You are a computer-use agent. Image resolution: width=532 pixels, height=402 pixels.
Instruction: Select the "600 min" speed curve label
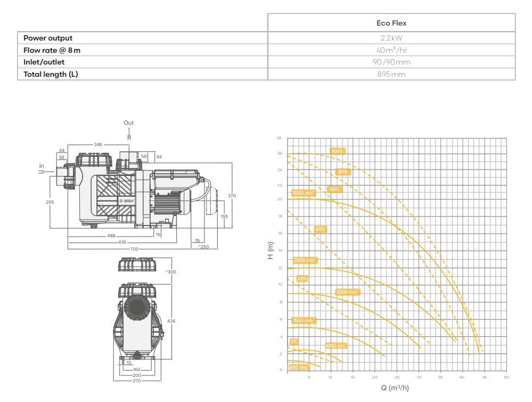pos(299,367)
